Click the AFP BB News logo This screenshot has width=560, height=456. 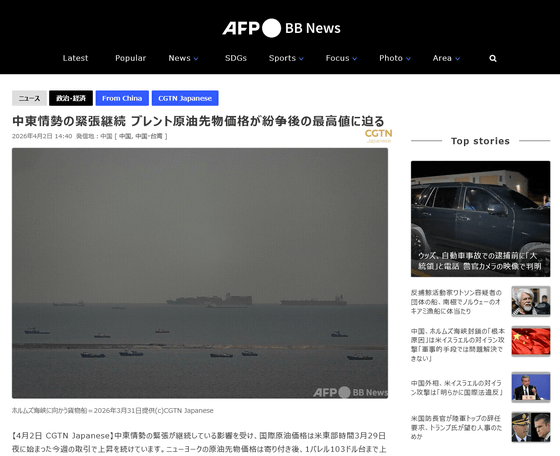[x=281, y=28]
